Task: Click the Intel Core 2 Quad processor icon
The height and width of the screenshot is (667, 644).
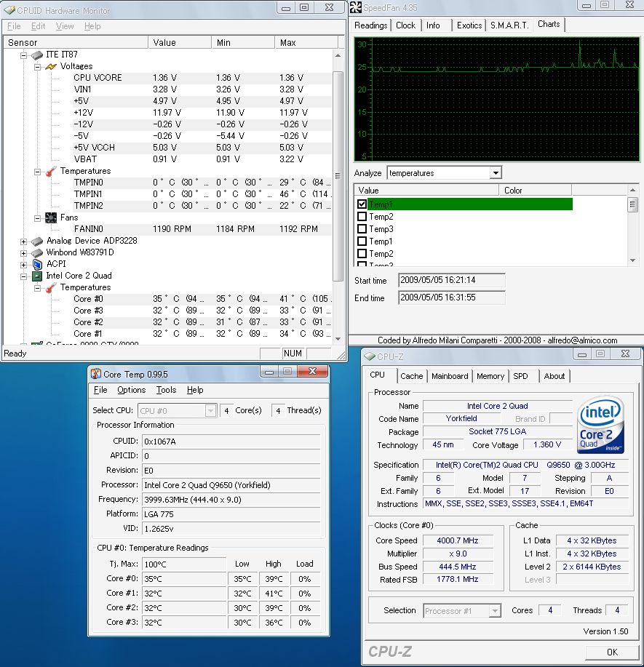Action: click(x=37, y=276)
